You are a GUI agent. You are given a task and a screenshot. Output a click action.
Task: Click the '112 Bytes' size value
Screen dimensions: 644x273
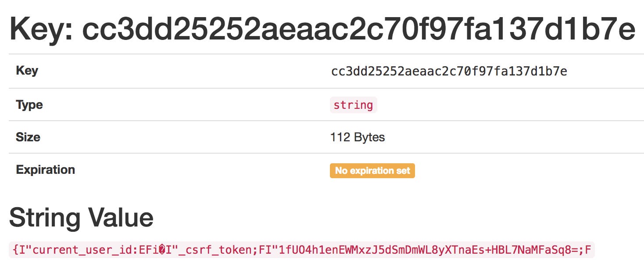pos(357,137)
